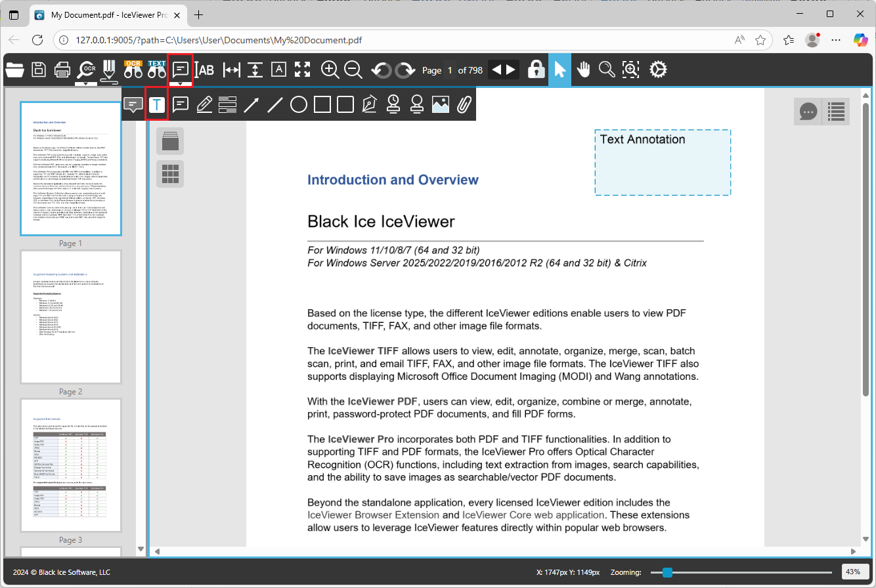The height and width of the screenshot is (588, 876).
Task: Click the horizontal scrollbar right arrow
Action: pos(853,551)
